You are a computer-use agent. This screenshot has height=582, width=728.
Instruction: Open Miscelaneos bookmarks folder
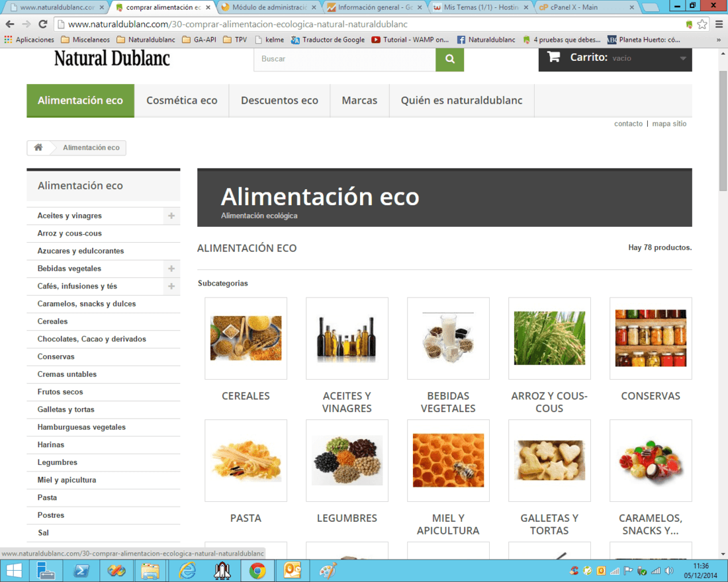pyautogui.click(x=85, y=40)
